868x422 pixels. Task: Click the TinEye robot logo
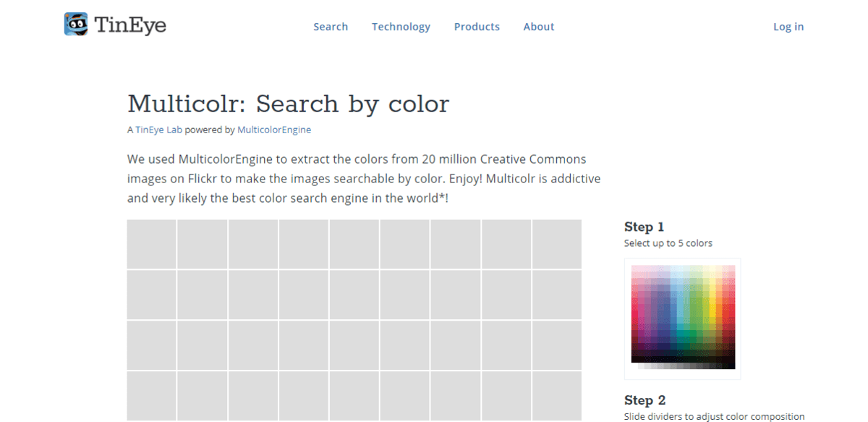pyautogui.click(x=76, y=25)
